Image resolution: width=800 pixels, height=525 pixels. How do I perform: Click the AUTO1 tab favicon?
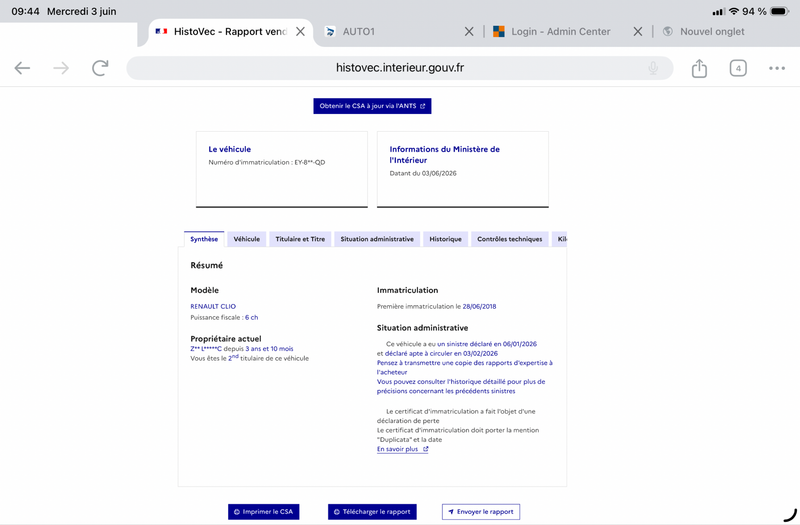coord(330,32)
